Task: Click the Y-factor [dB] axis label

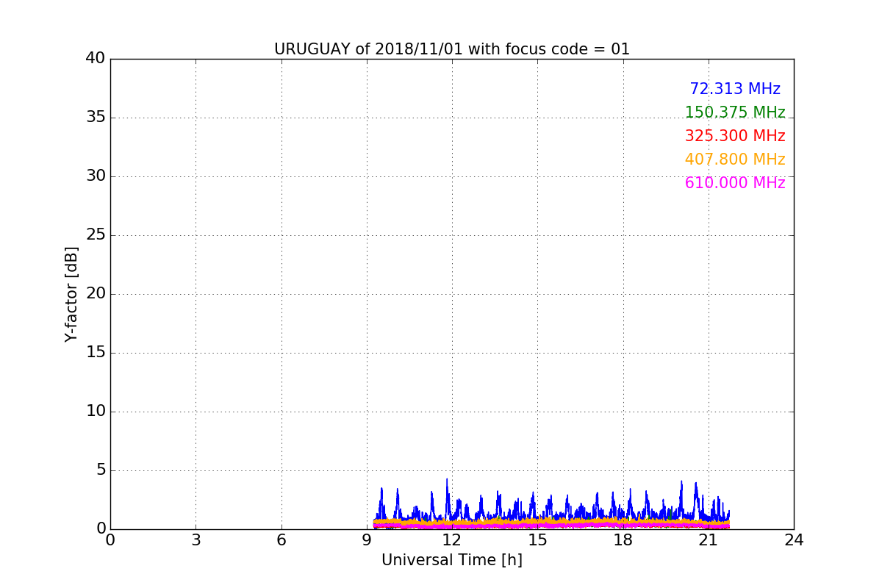Action: pyautogui.click(x=71, y=294)
